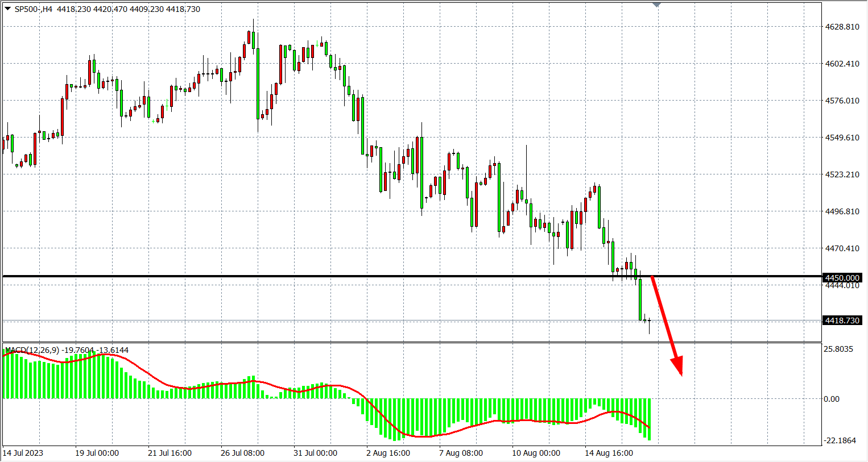Select the black horizontal line at 4450
The height and width of the screenshot is (462, 868).
pos(341,276)
